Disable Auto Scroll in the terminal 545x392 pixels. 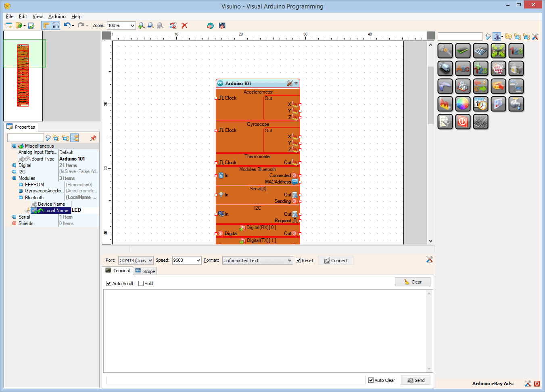(x=108, y=283)
